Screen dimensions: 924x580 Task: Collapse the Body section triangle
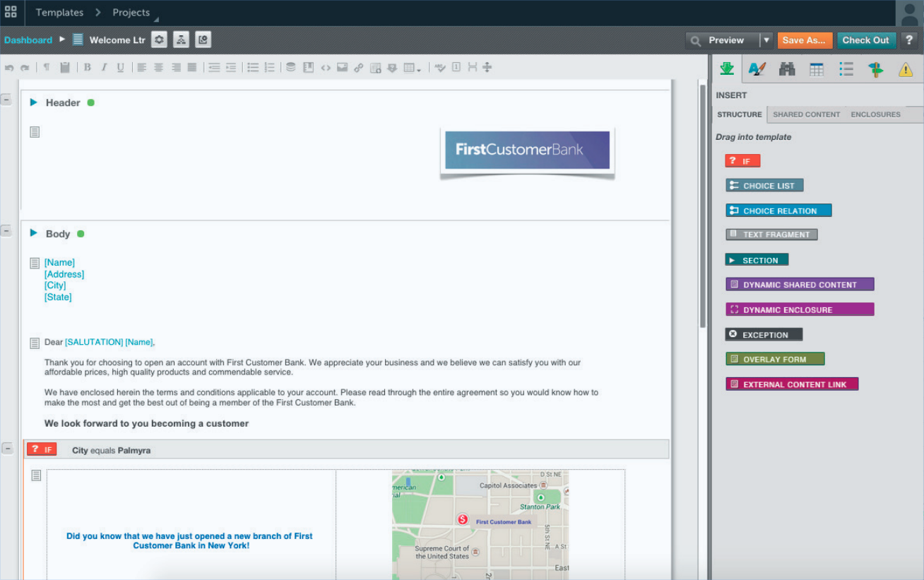pyautogui.click(x=33, y=233)
